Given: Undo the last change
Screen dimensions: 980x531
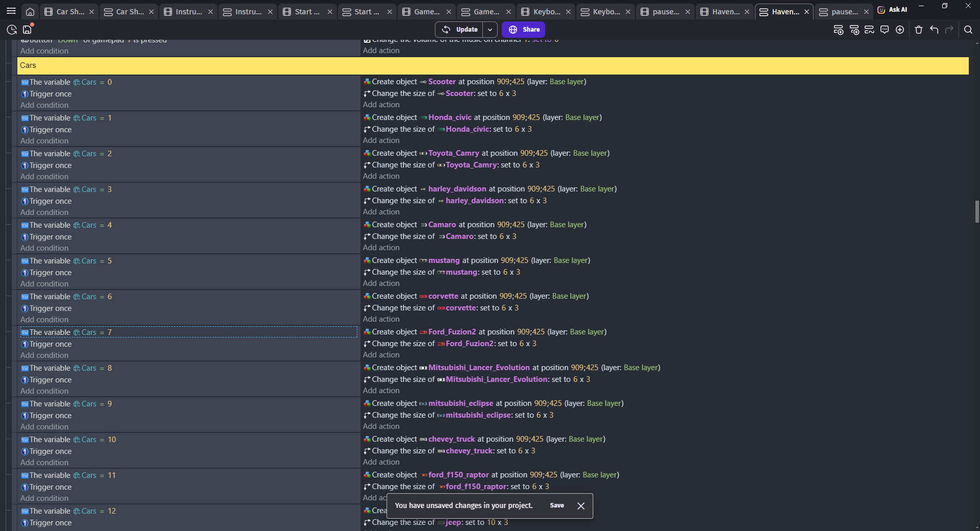Looking at the screenshot, I should coord(934,30).
